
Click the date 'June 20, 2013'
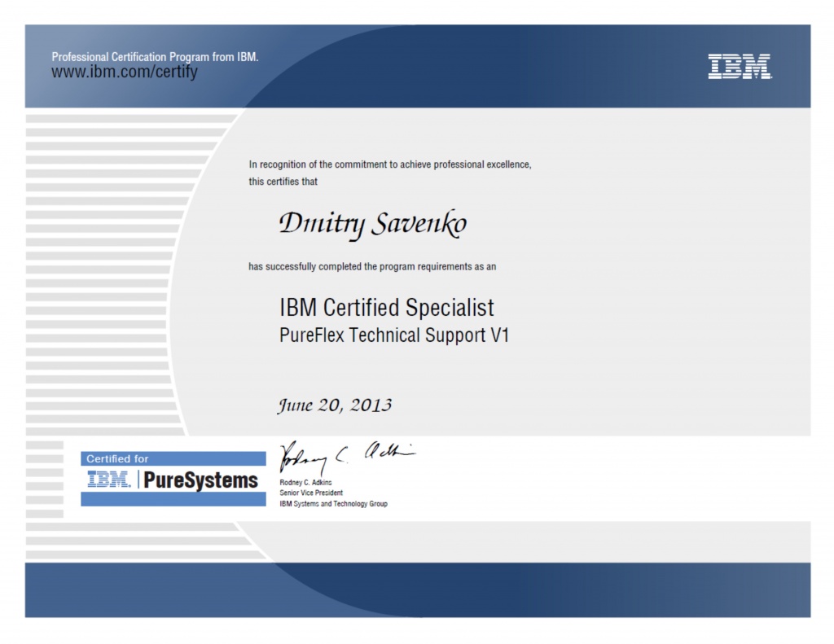tap(335, 405)
